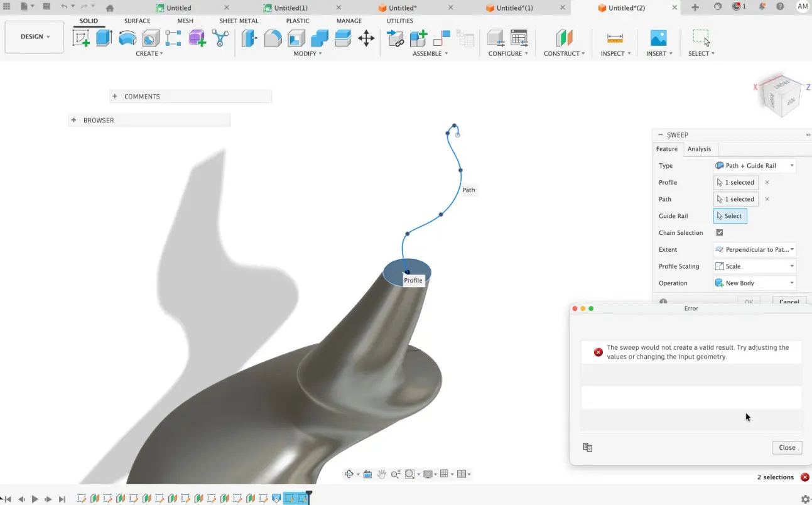The image size is (812, 505).
Task: Clear the Path selection with its X
Action: pyautogui.click(x=767, y=199)
